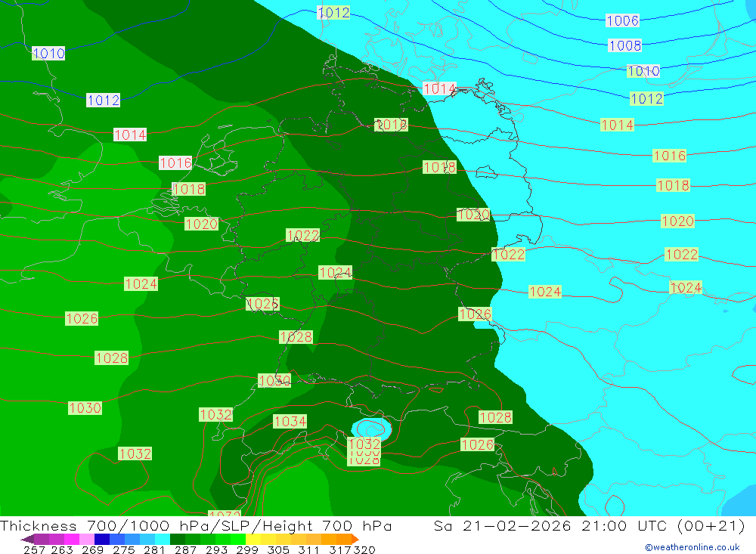Select the leftmost 1020 isobar label

click(201, 224)
